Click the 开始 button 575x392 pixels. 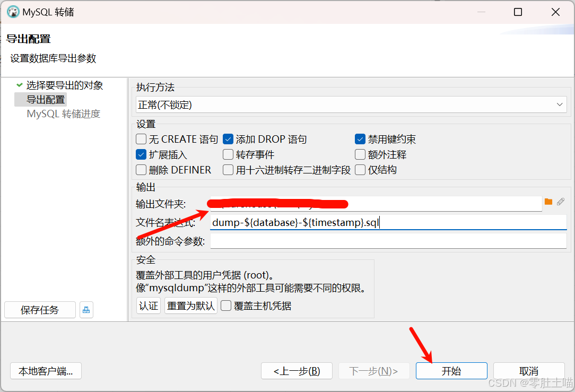point(451,371)
